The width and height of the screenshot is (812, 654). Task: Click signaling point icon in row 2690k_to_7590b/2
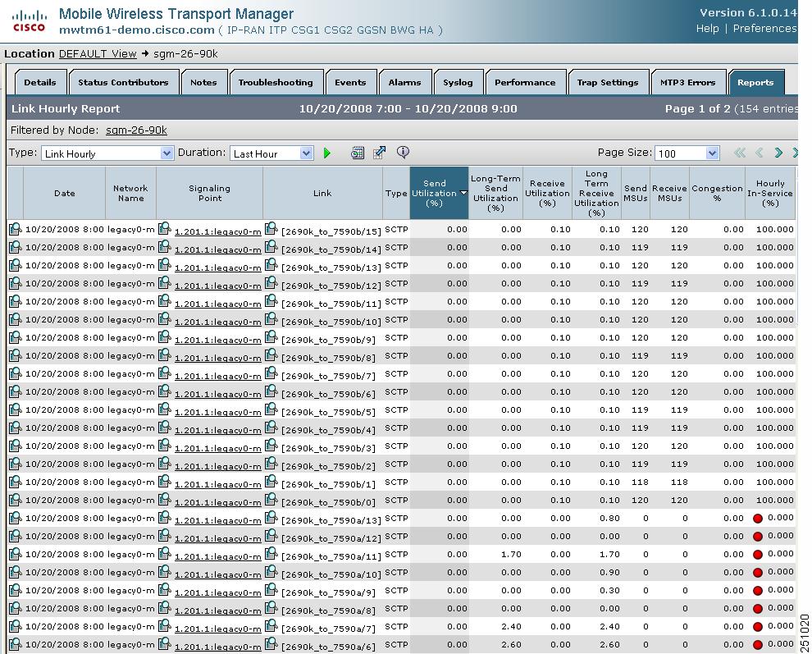coord(165,464)
